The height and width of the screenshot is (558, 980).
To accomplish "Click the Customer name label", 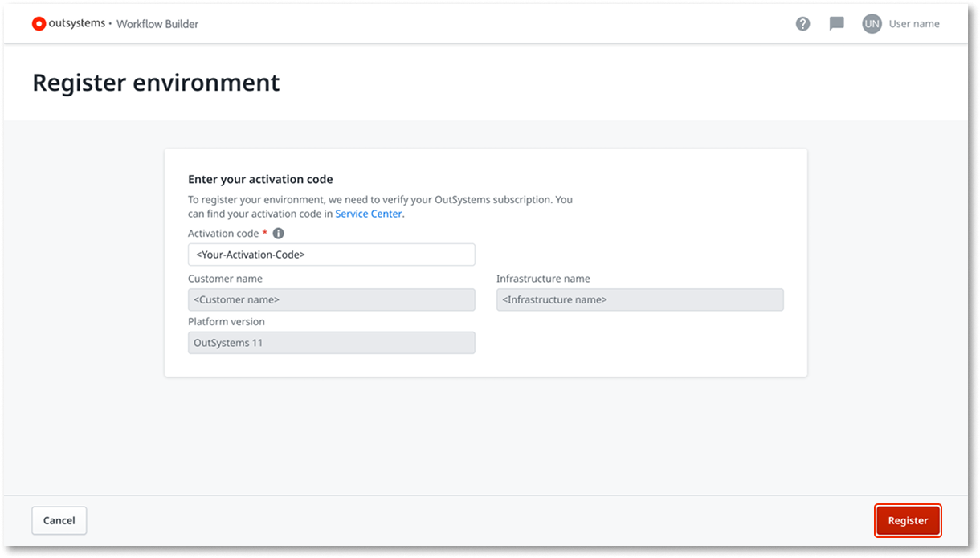I will (225, 279).
